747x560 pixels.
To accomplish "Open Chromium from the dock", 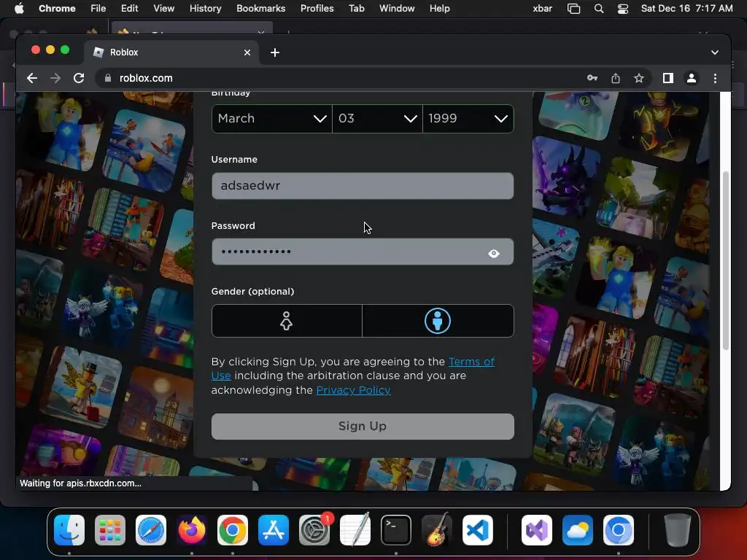I will [x=619, y=530].
